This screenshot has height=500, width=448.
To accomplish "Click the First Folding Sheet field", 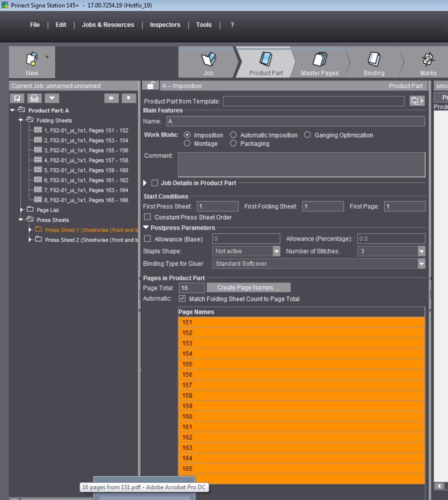I will (x=322, y=206).
